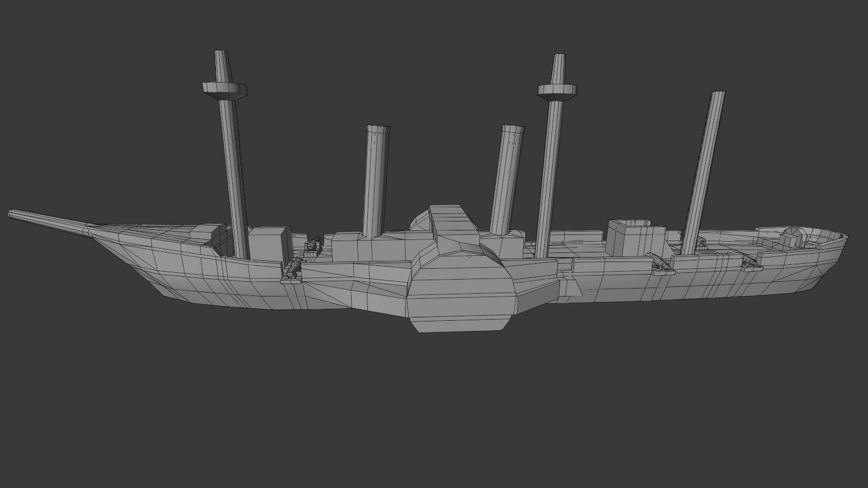The image size is (868, 488).
Task: Select the rearmost mast without a platform
Action: [x=704, y=173]
